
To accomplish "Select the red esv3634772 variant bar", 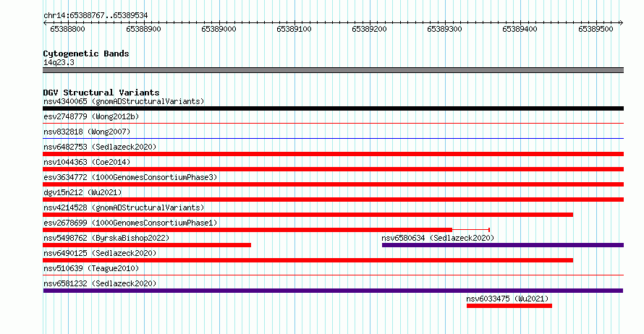I will [333, 184].
